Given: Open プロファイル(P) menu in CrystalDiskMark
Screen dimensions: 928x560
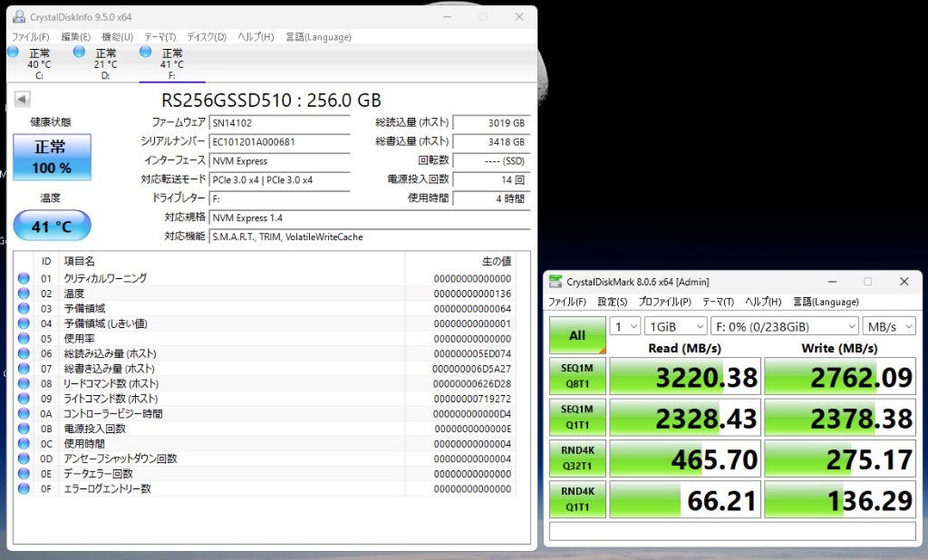Looking at the screenshot, I should [x=664, y=302].
